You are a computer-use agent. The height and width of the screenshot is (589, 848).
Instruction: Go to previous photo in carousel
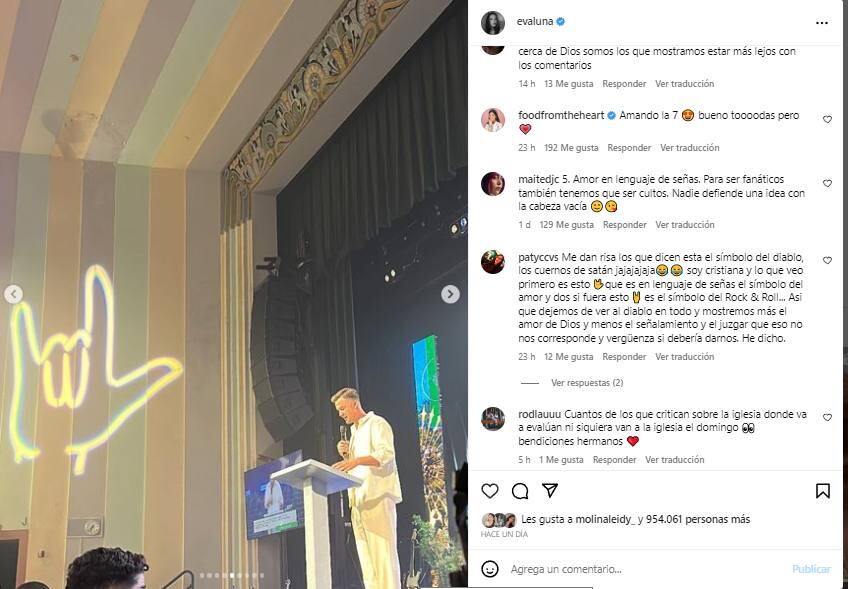click(x=14, y=294)
